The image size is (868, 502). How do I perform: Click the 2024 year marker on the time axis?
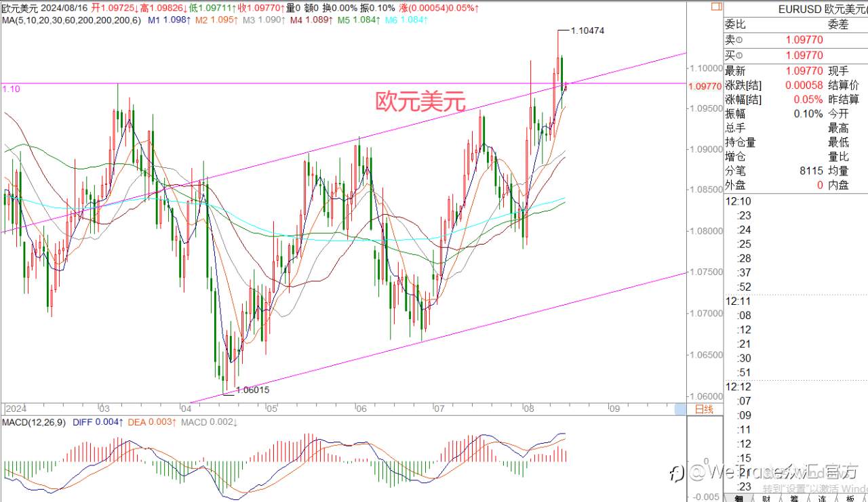point(15,409)
